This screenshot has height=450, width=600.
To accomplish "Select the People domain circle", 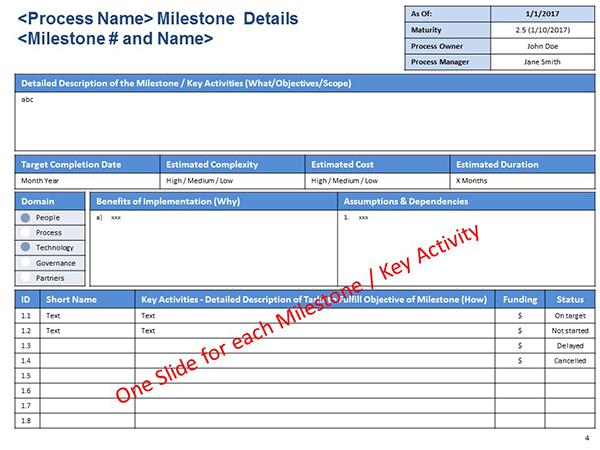I will coord(25,217).
